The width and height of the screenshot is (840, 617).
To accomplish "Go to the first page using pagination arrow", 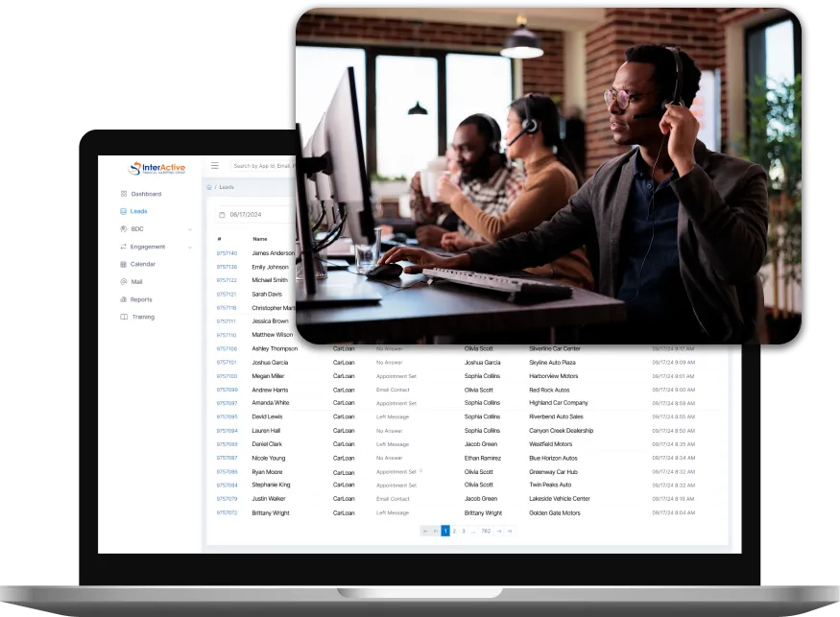I will [x=425, y=532].
